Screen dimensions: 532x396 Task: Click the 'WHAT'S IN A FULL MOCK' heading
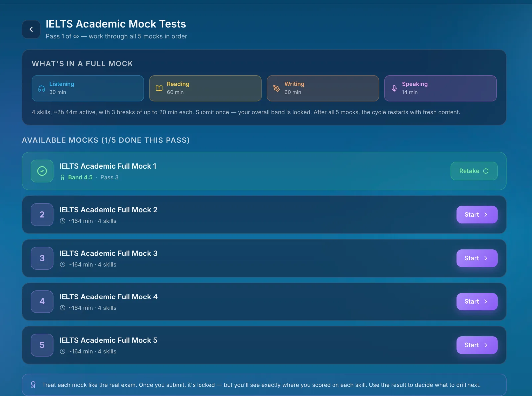tap(82, 64)
